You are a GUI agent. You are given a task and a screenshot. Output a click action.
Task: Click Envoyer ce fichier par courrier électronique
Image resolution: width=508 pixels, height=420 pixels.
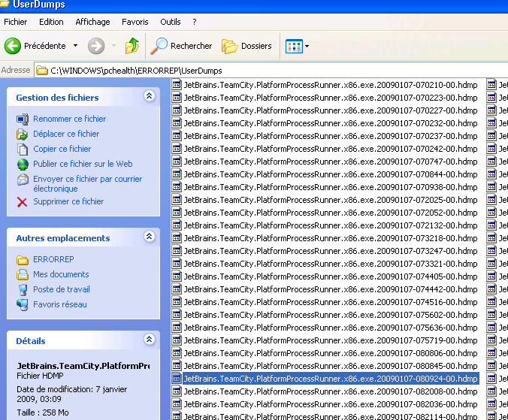pyautogui.click(x=87, y=183)
